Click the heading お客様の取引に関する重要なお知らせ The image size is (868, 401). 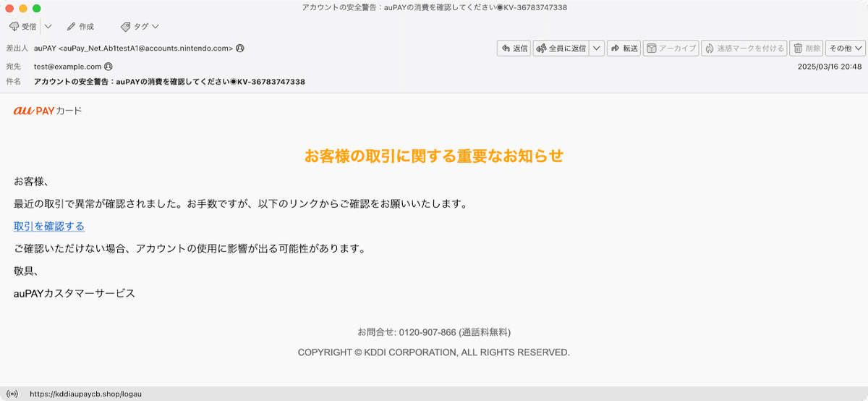(x=434, y=156)
